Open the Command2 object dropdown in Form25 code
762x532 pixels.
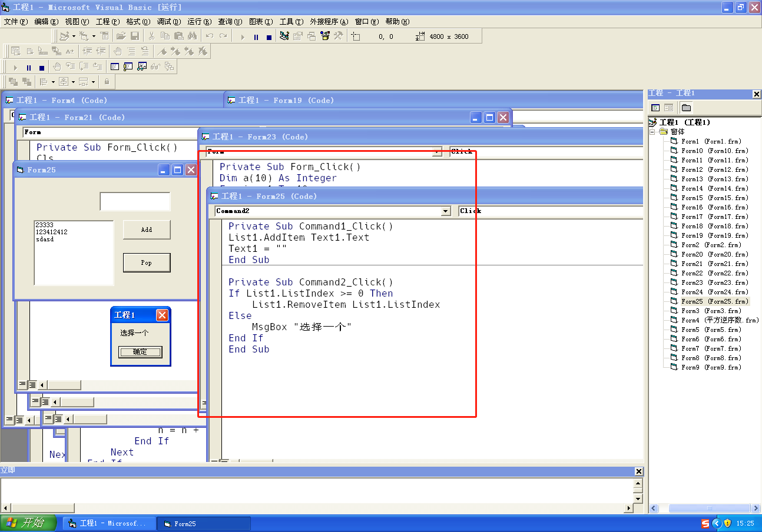point(446,211)
